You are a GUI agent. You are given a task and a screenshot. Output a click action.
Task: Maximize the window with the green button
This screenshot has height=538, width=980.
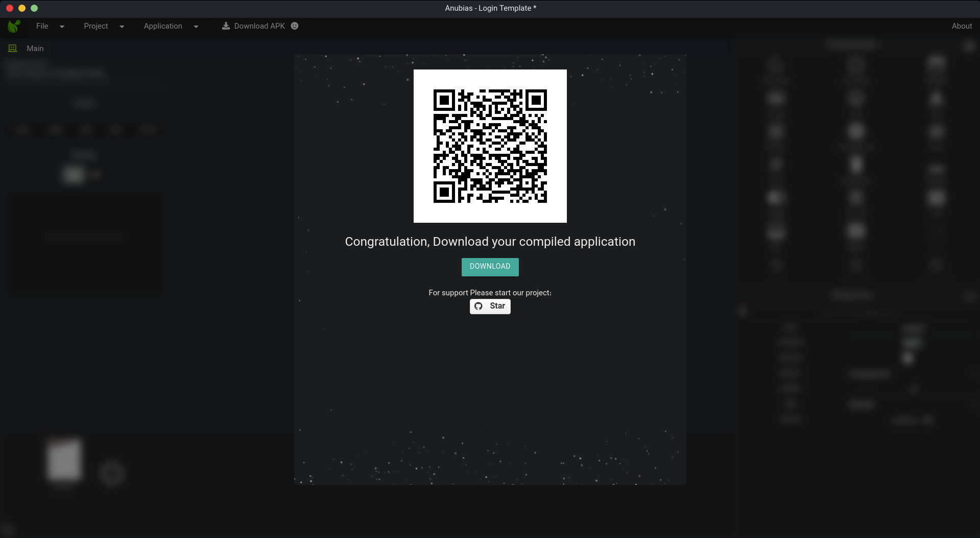tap(34, 8)
